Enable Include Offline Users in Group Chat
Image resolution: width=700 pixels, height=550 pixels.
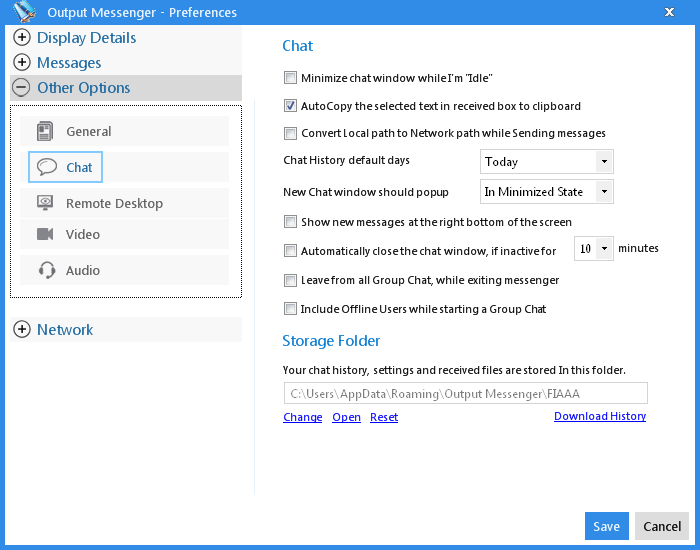coord(290,309)
